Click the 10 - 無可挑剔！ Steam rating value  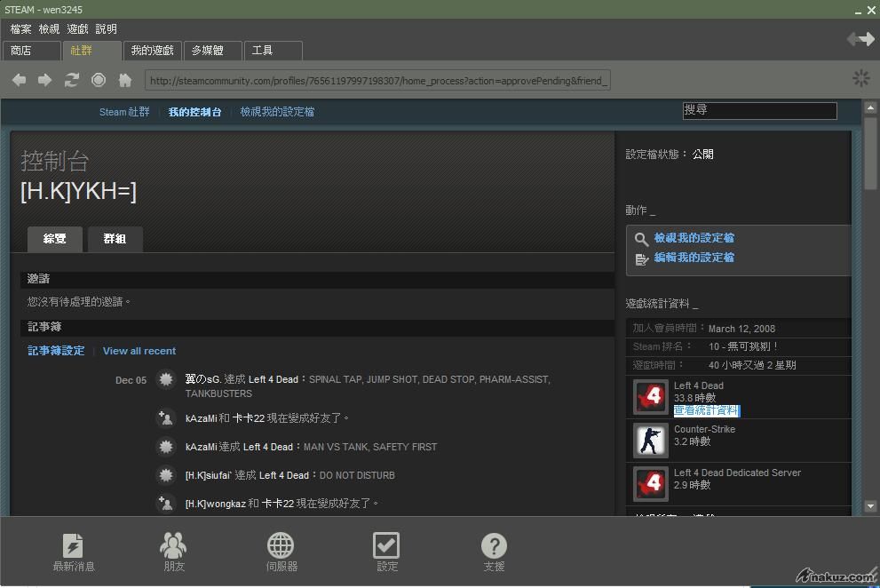pos(743,347)
